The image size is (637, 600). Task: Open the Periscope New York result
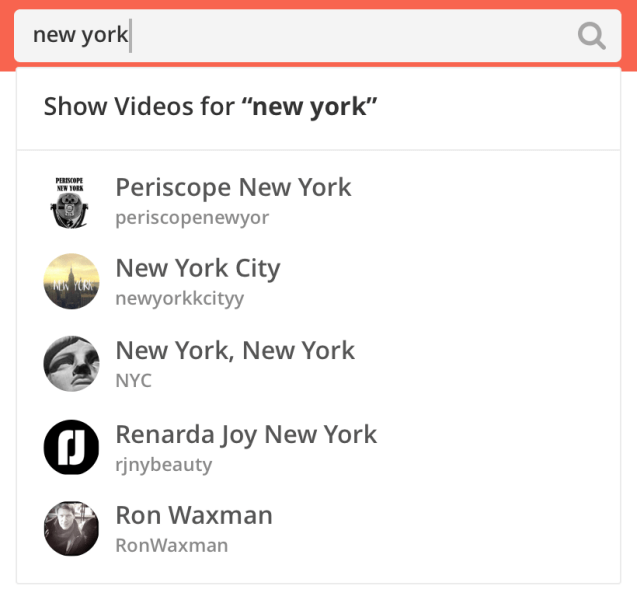318,202
